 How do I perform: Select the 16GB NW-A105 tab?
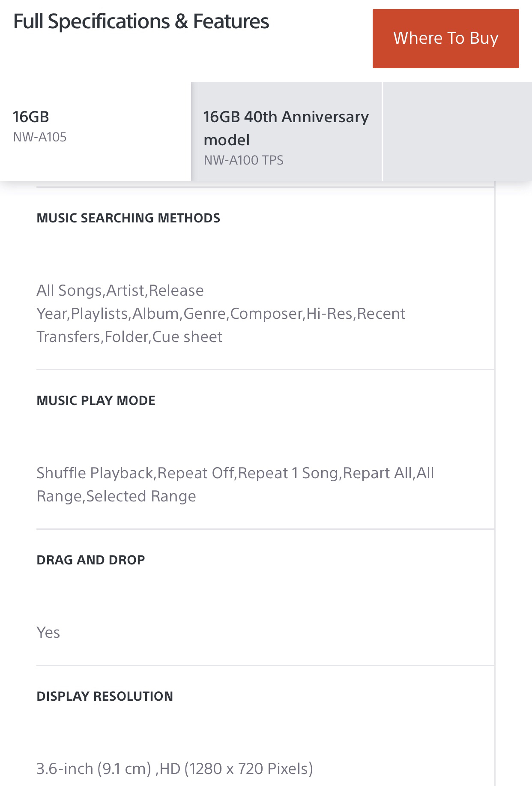[95, 131]
